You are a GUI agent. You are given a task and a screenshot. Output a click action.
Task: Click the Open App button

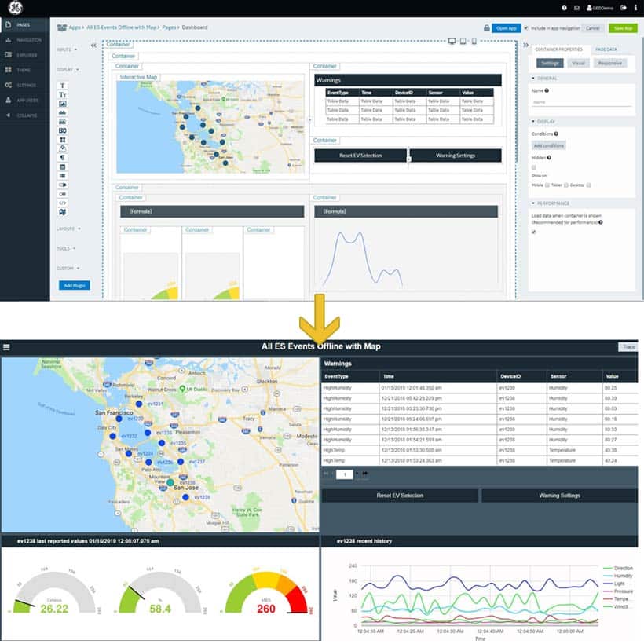coord(507,28)
